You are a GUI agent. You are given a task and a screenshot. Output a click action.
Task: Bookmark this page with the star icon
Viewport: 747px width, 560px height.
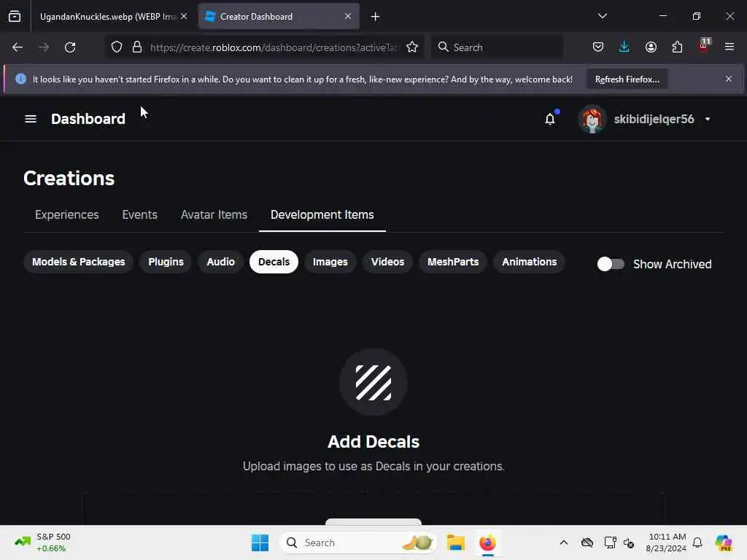412,47
